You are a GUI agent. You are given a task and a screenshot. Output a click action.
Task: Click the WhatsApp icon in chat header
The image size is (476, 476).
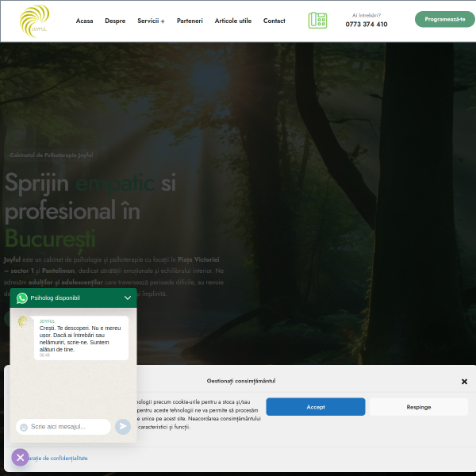coord(22,298)
